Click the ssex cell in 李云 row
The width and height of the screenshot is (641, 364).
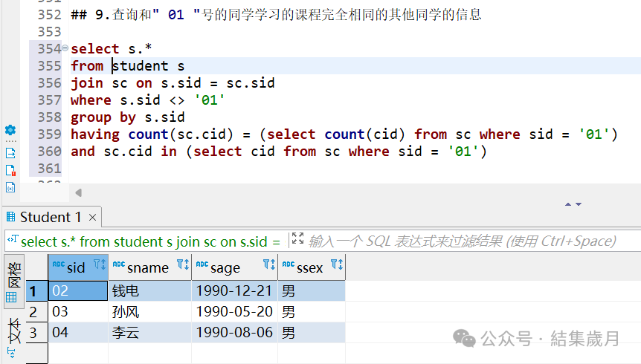point(312,333)
